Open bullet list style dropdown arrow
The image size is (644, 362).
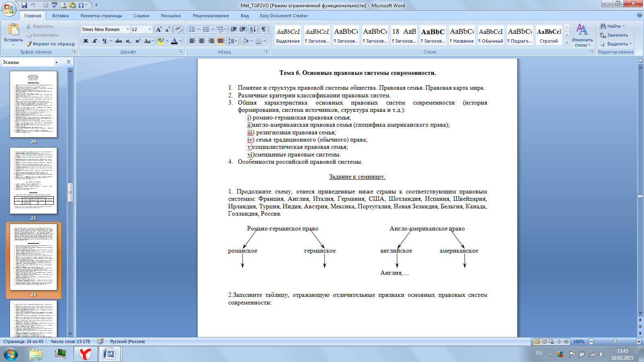coord(198,29)
